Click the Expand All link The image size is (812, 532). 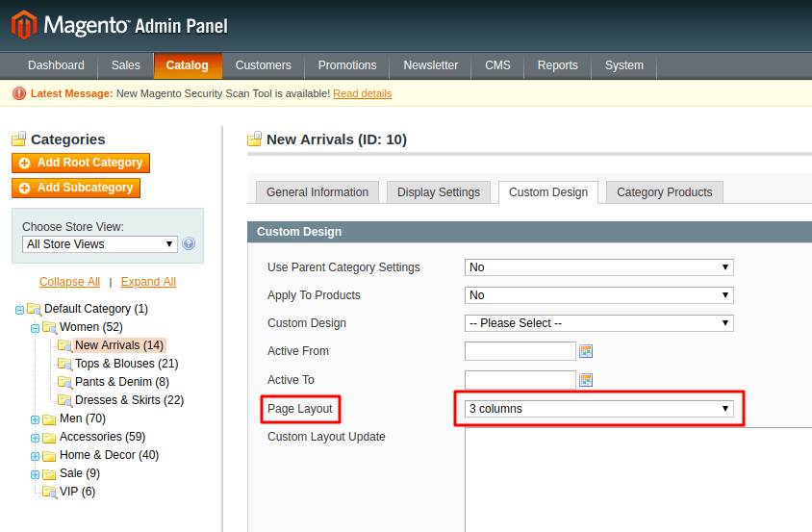(x=148, y=282)
